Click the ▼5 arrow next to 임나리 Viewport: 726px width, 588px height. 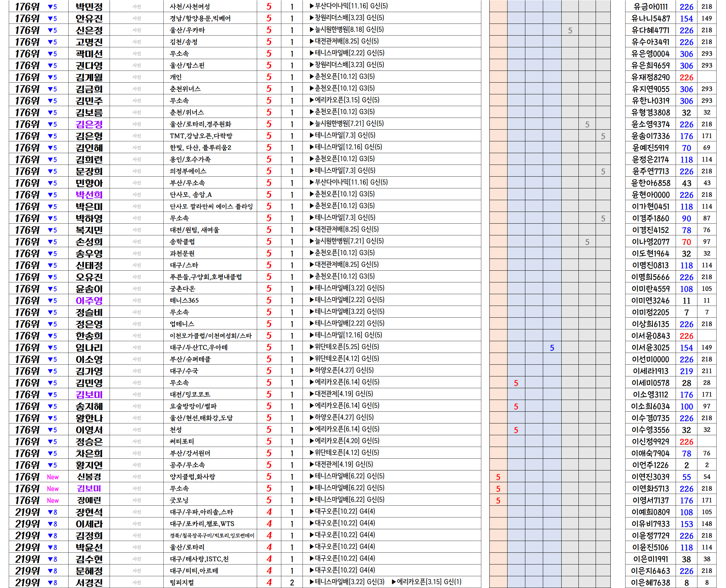(x=52, y=348)
